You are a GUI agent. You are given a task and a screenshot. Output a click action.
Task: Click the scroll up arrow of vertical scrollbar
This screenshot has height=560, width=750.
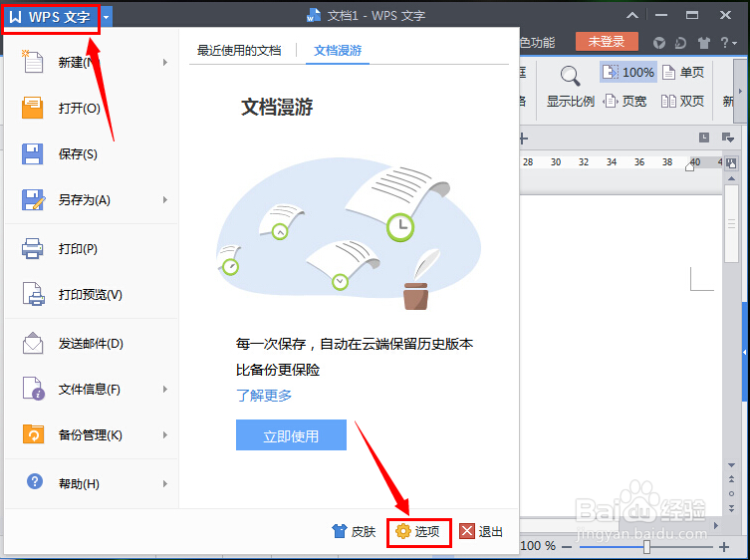(x=731, y=178)
